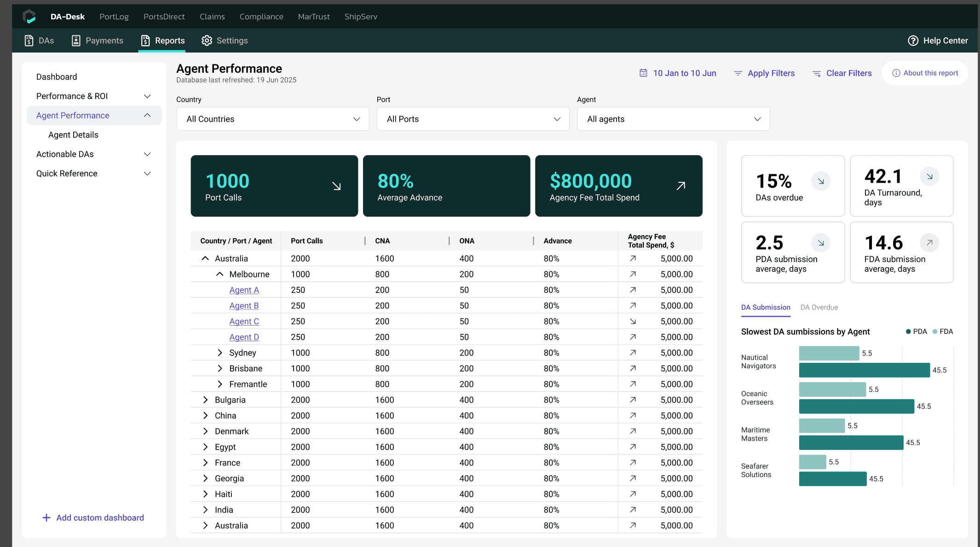Viewport: 980px width, 547px height.
Task: Open the DAs section icon
Action: click(x=29, y=41)
